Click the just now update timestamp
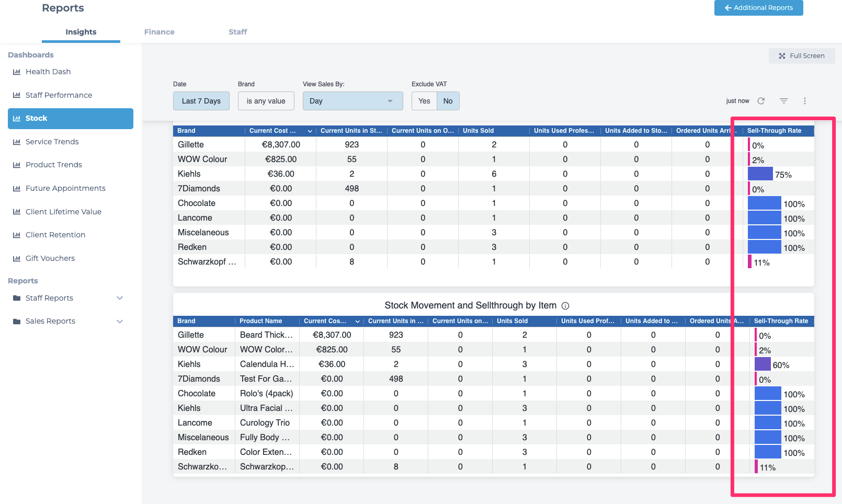The image size is (842, 504). pos(737,101)
